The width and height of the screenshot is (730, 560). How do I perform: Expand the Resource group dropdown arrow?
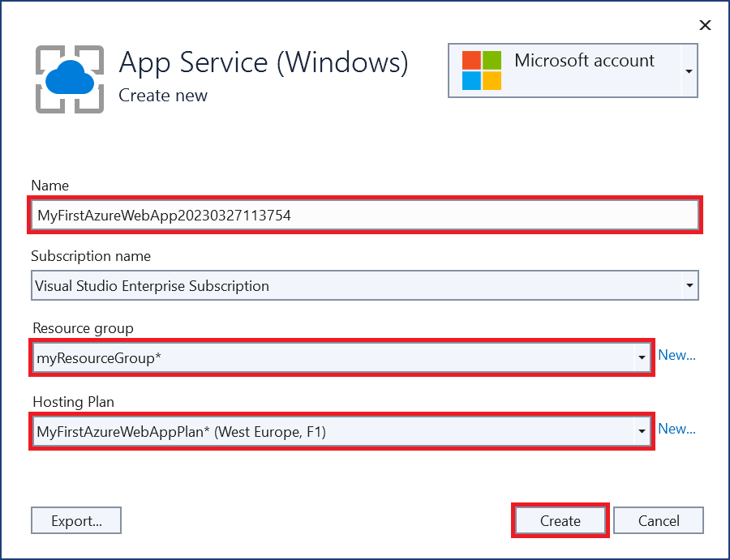click(x=642, y=357)
